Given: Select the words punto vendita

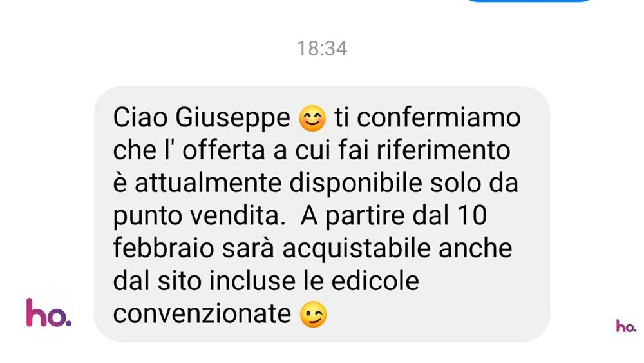Looking at the screenshot, I should click(x=199, y=216).
